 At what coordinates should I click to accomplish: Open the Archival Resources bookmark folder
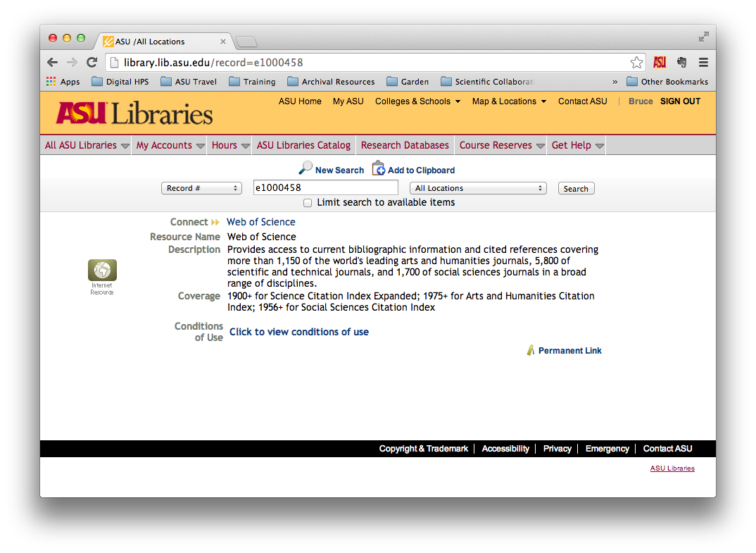331,82
